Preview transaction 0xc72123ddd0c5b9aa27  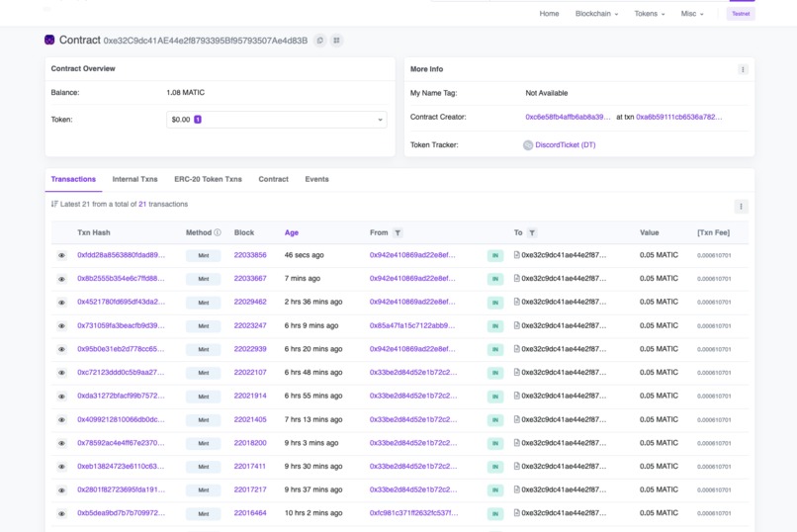(61, 373)
